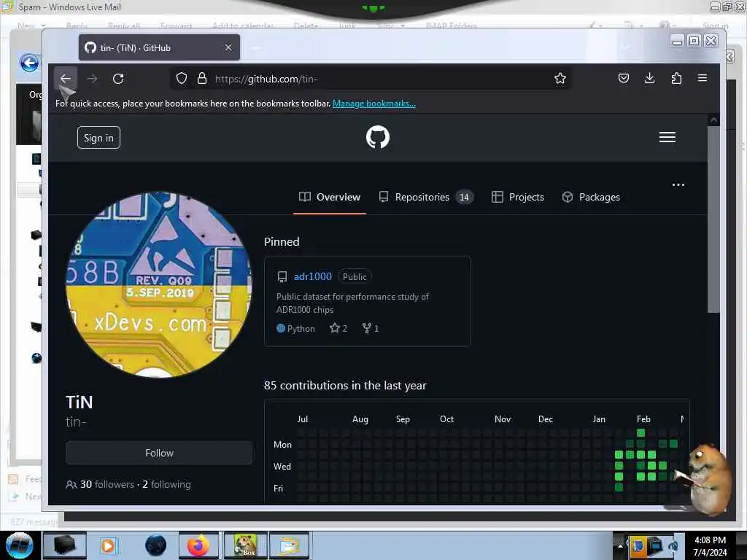Open the tracking protection shield icon

click(182, 79)
